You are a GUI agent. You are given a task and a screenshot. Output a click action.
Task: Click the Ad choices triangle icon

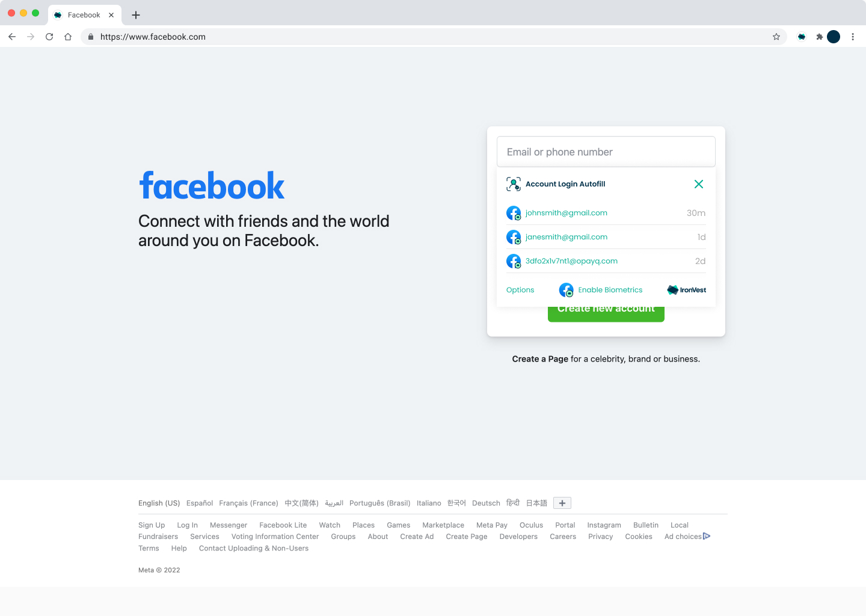tap(707, 536)
